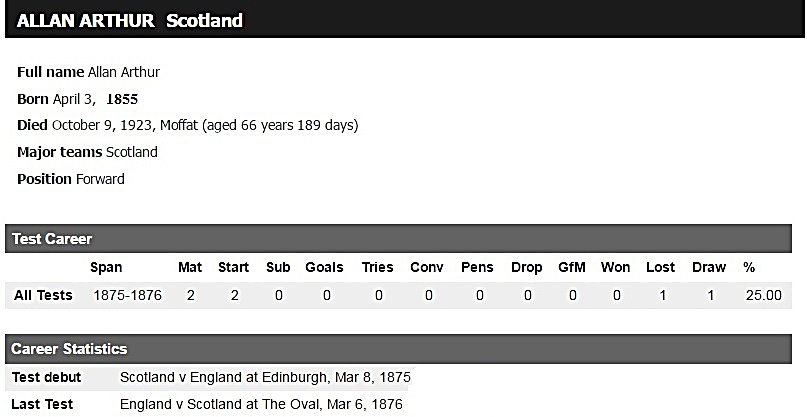
Task: Click the GfM column header
Action: [572, 267]
